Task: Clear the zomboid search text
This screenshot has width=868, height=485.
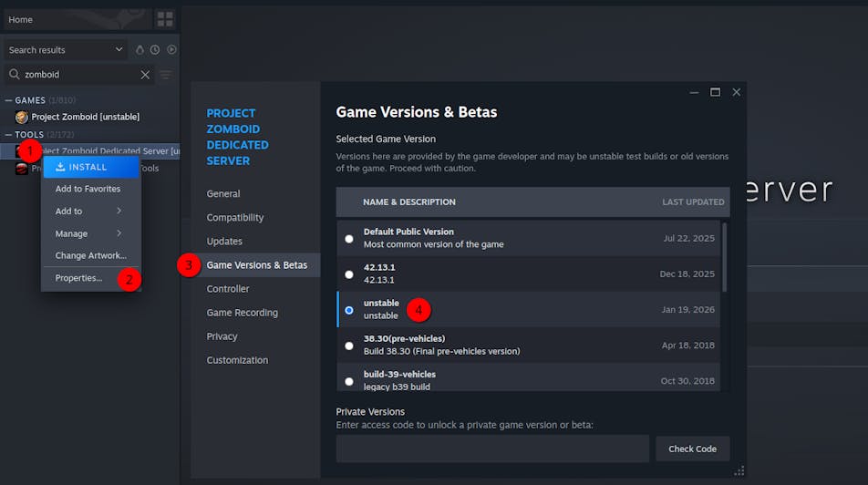Action: 145,75
